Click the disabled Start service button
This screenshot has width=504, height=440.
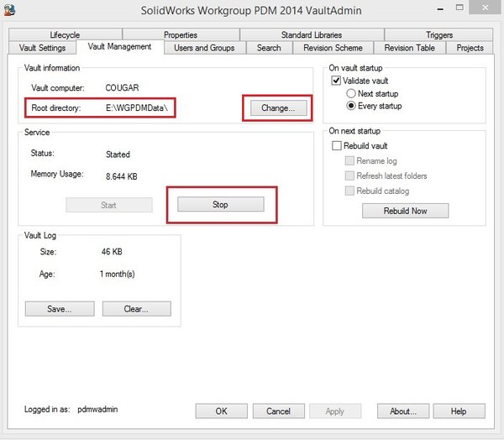109,205
